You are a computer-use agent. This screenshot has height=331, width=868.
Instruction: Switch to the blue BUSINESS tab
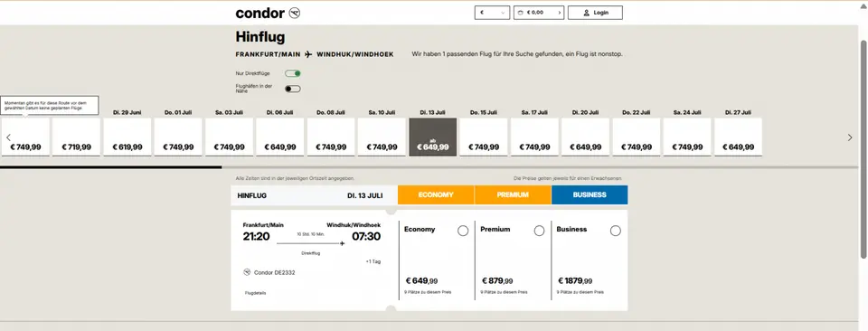click(590, 194)
